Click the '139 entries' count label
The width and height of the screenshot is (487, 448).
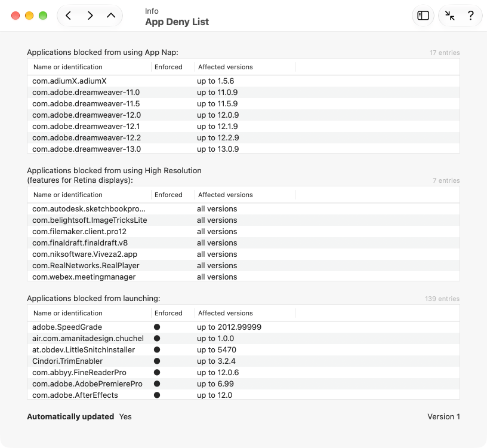[442, 299]
